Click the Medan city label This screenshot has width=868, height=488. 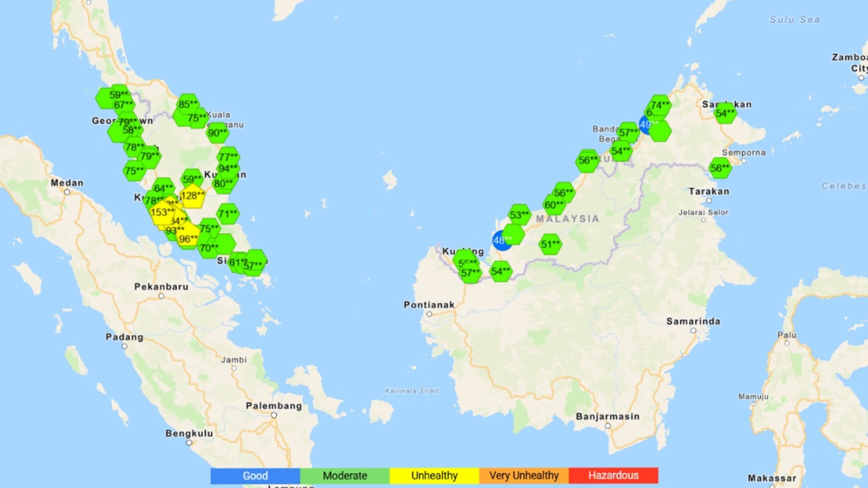coord(67,183)
